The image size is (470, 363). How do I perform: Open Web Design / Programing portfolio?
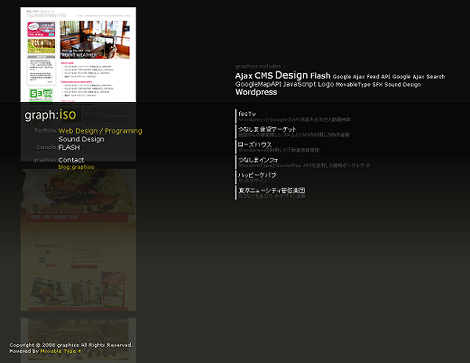(100, 131)
